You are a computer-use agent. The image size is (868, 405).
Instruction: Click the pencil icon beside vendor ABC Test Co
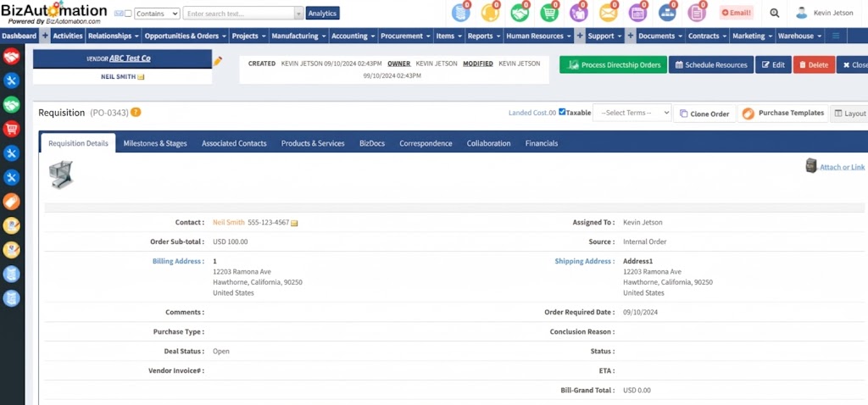pos(218,61)
